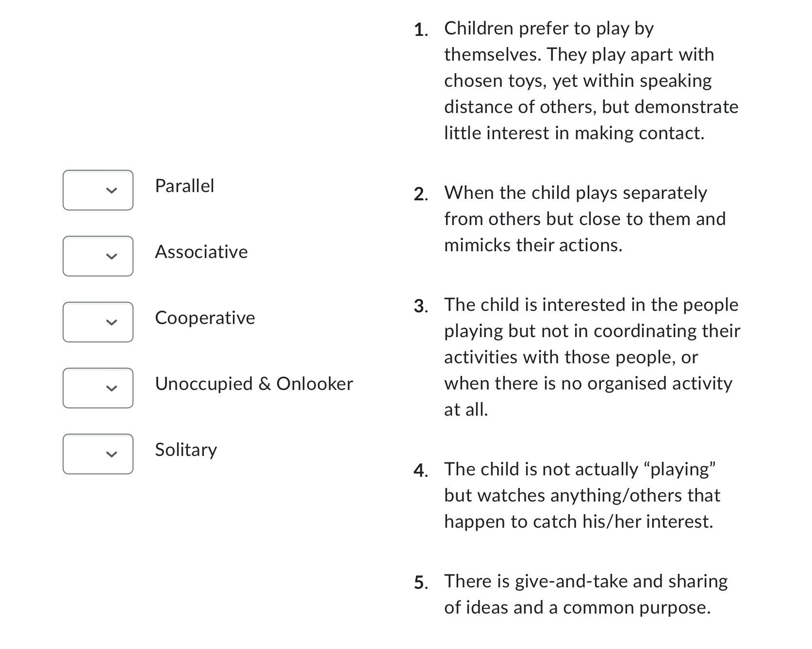The image size is (812, 649).
Task: Open the Associative answer dropdown
Action: pos(98,256)
